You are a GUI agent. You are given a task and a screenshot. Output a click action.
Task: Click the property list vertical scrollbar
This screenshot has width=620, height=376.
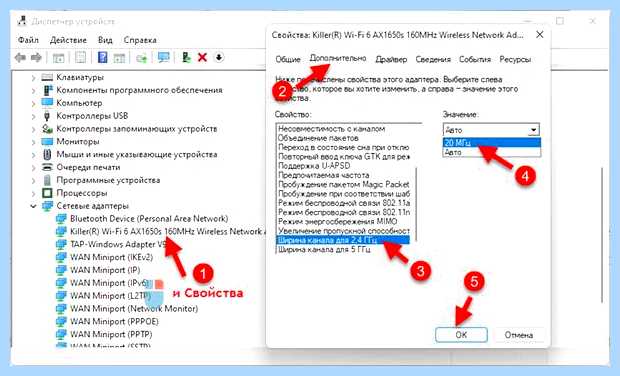click(x=417, y=204)
